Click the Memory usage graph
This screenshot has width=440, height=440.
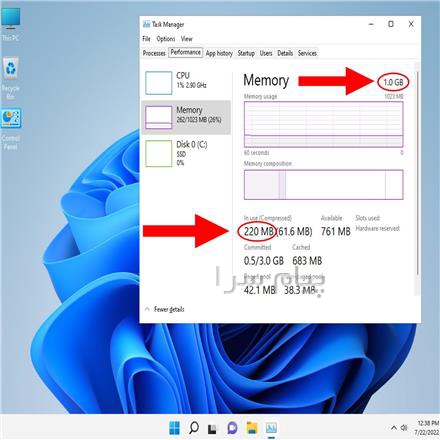click(x=324, y=124)
